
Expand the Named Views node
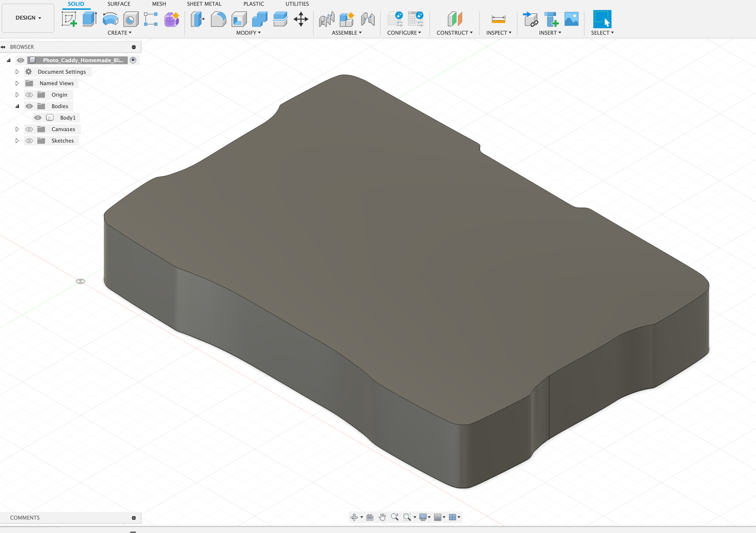(x=17, y=83)
